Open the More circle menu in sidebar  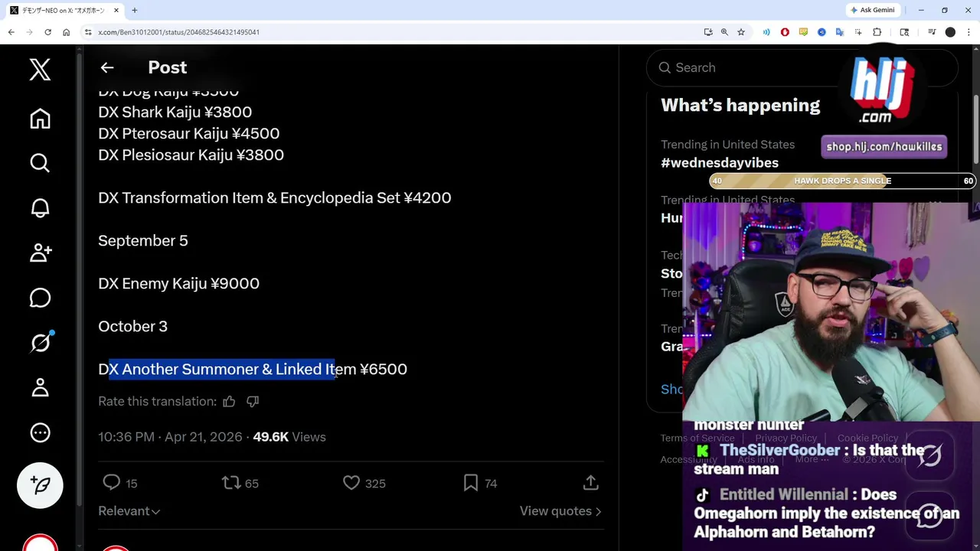40,432
